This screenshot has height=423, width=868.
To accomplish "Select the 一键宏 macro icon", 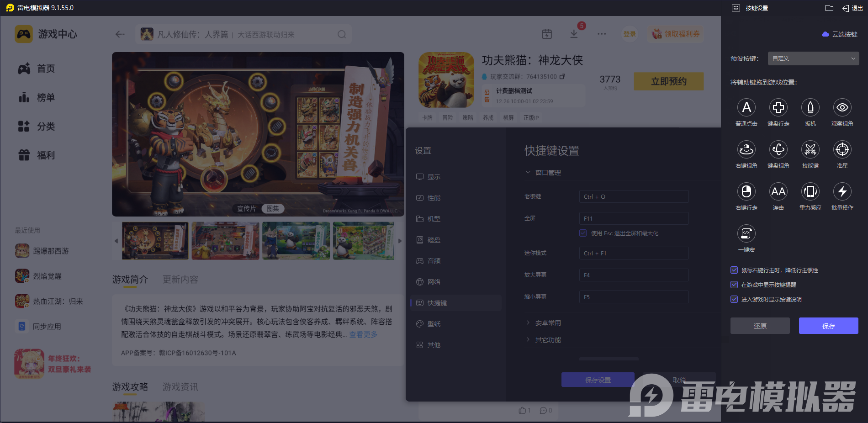I will pos(746,233).
